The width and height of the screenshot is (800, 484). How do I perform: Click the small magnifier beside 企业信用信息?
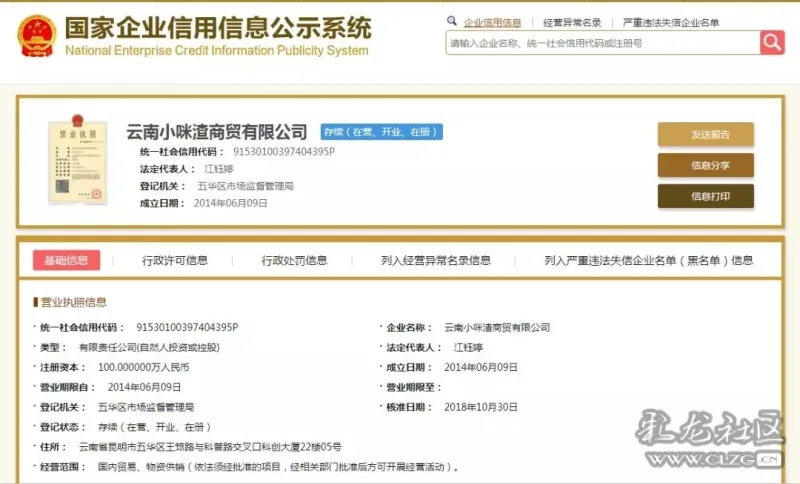452,21
